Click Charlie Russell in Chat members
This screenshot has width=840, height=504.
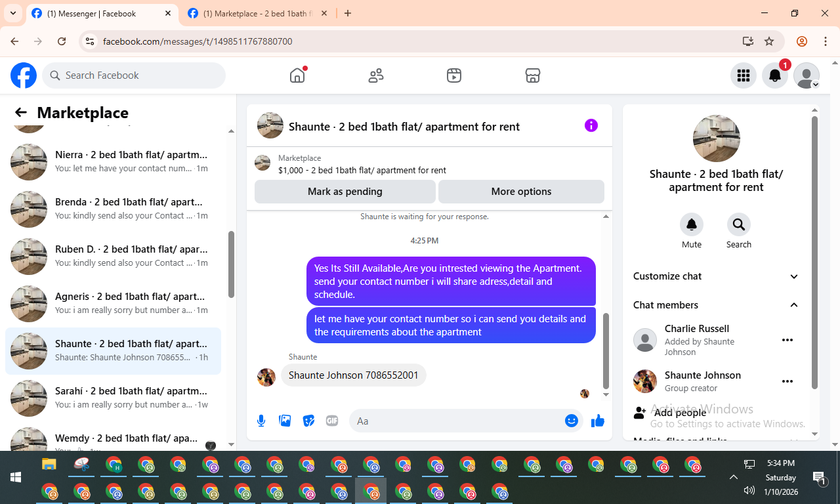coord(697,329)
